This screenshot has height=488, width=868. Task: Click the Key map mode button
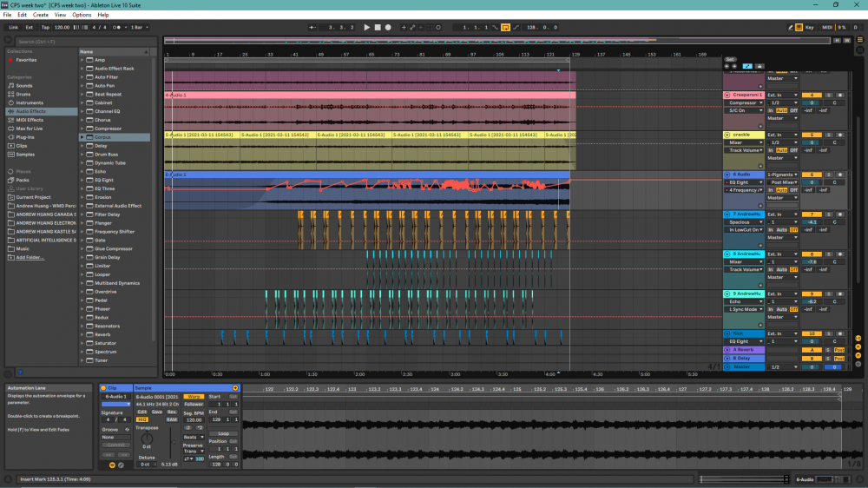click(x=809, y=27)
